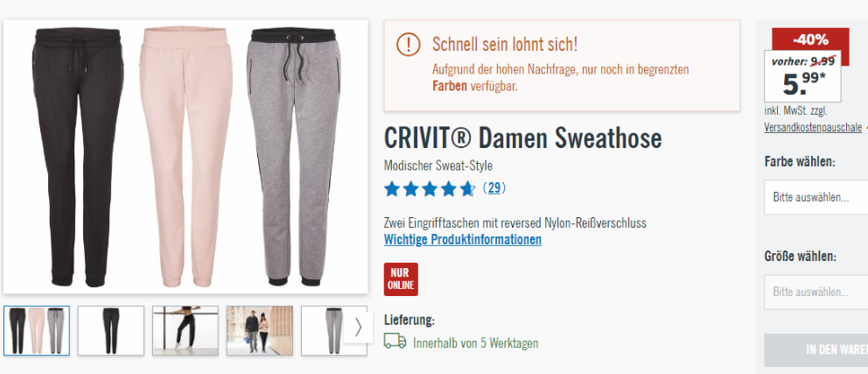Click the pink sweatpants in main image

(x=186, y=156)
